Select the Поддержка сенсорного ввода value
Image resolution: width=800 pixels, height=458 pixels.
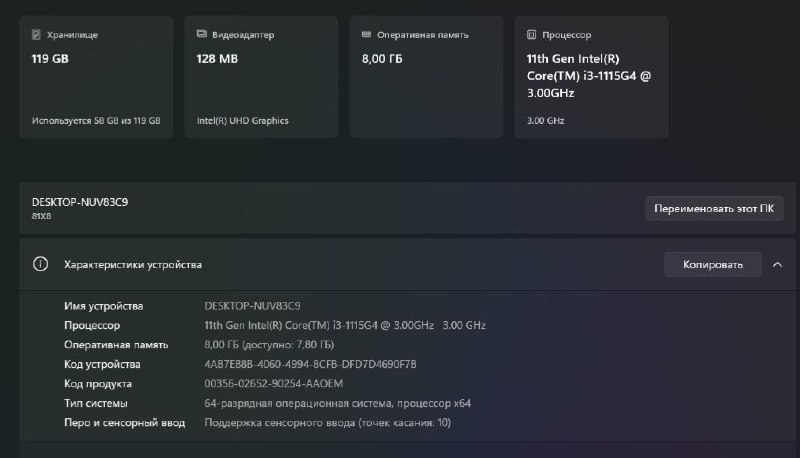pos(328,423)
